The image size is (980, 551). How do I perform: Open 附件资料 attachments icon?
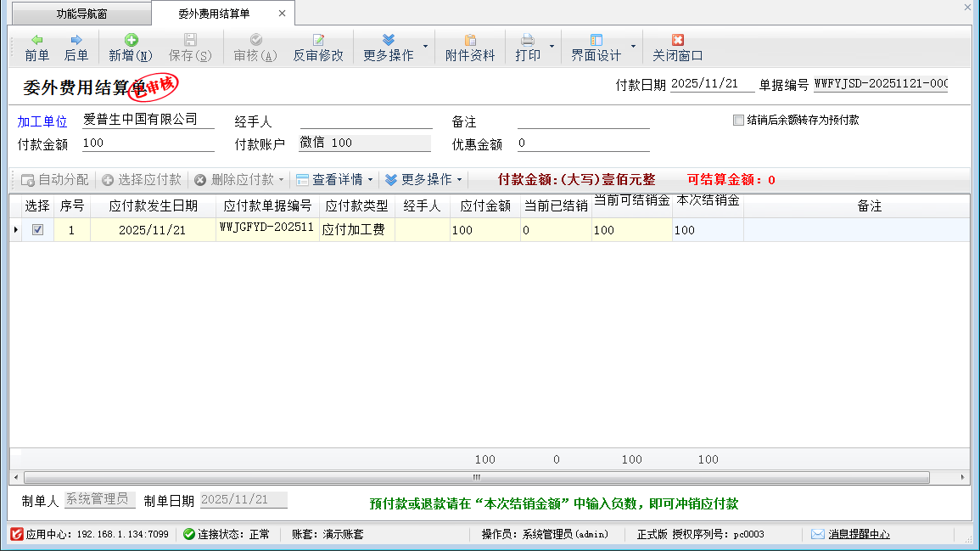point(469,40)
